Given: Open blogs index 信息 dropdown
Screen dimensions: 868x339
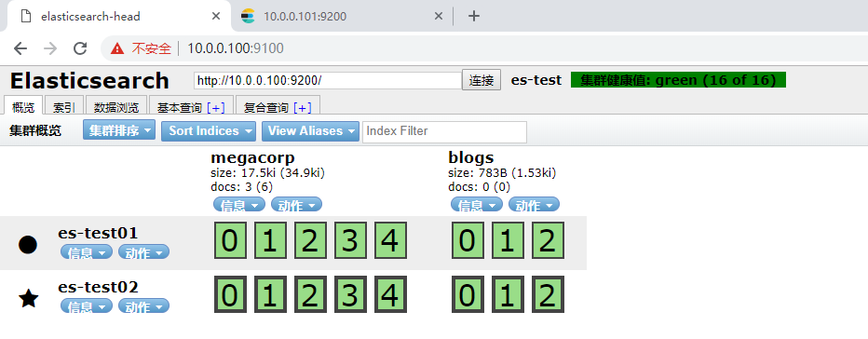Looking at the screenshot, I should click(477, 205).
